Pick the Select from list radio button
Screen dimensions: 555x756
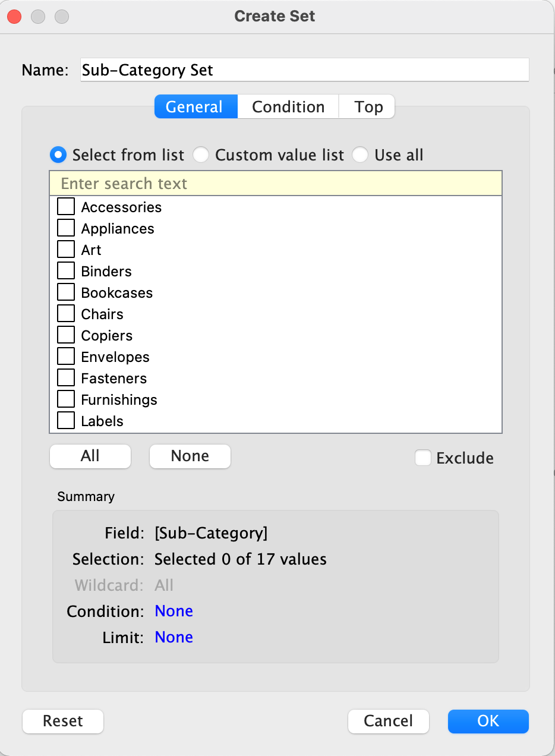coord(58,155)
